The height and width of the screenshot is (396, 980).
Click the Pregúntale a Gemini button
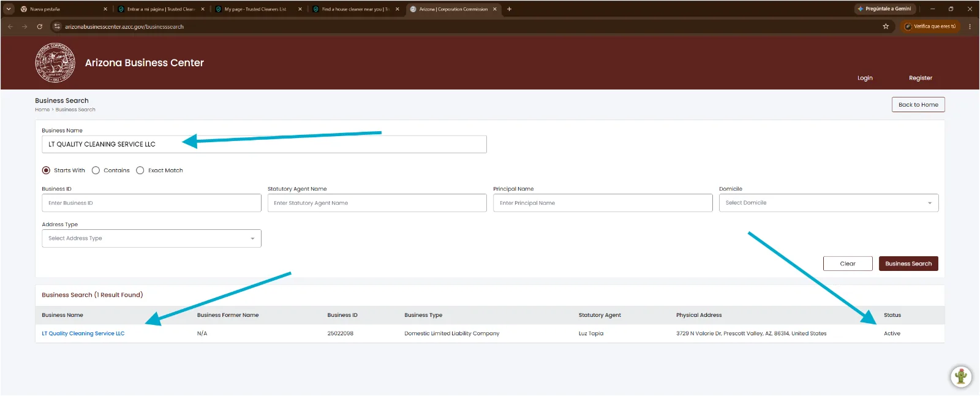(x=884, y=9)
